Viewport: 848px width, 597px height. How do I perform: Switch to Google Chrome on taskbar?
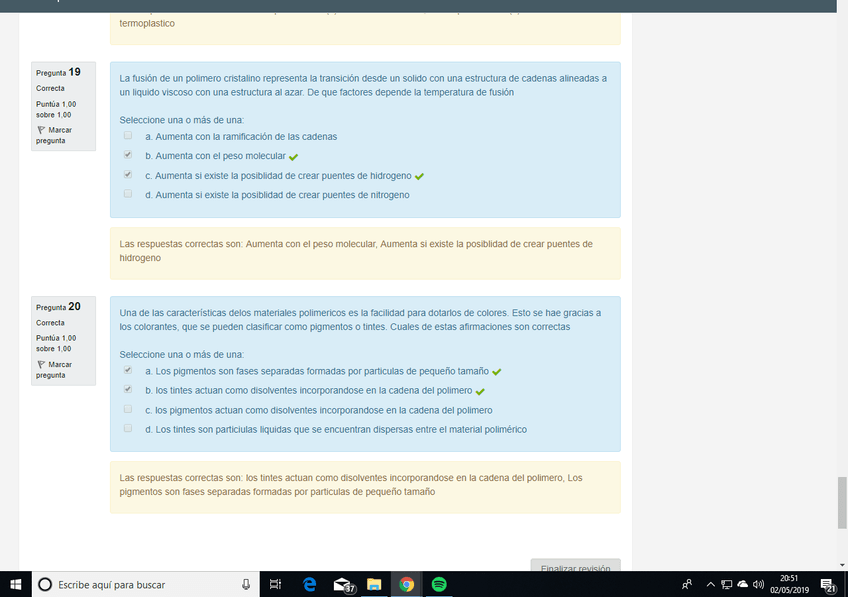coord(407,585)
